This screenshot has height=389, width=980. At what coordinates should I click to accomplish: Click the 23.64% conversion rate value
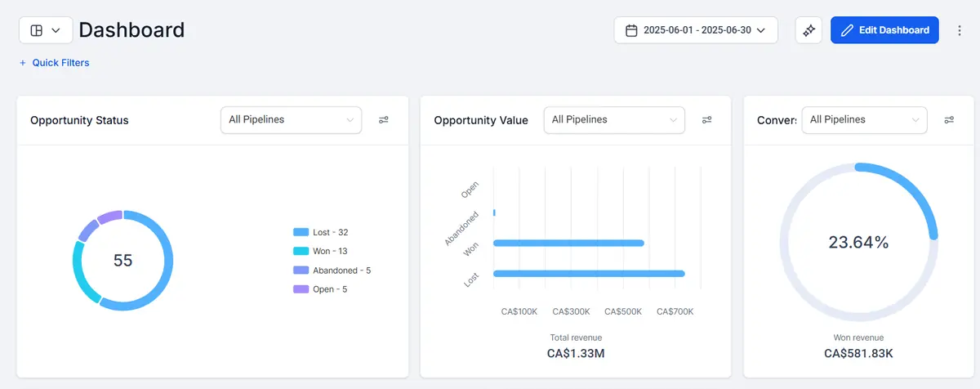click(858, 243)
